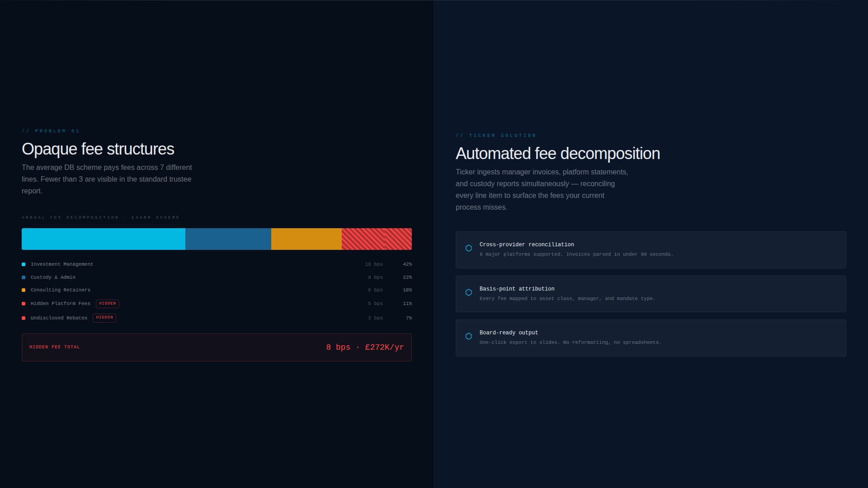The width and height of the screenshot is (868, 488).
Task: Click the '18%' share for Consulting Retainers
Action: (407, 290)
